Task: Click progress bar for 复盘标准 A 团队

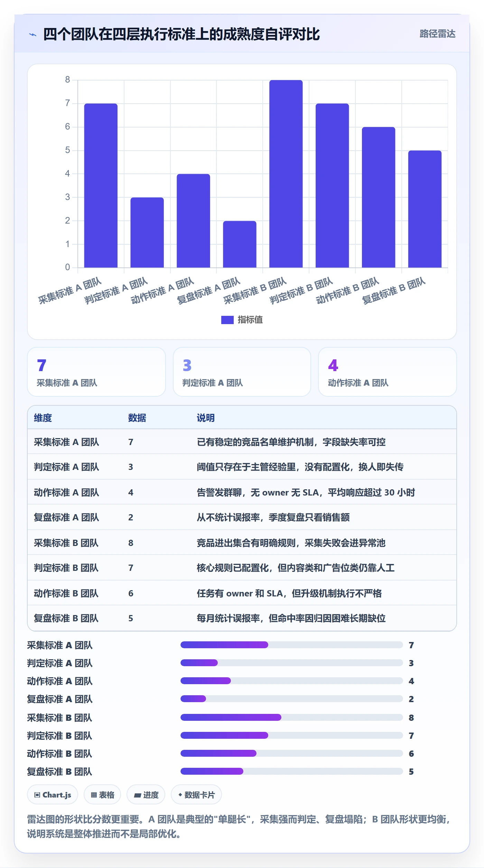Action: pyautogui.click(x=292, y=699)
